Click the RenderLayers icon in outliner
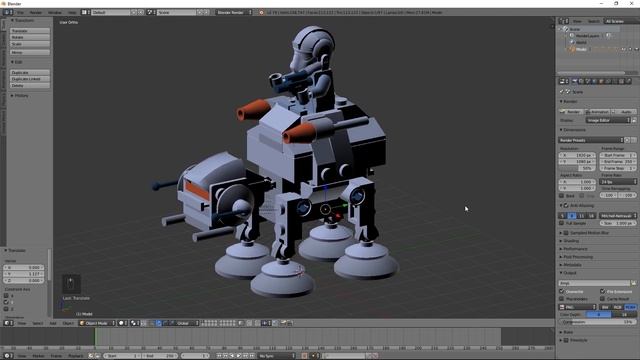640x360 pixels. tap(572, 36)
